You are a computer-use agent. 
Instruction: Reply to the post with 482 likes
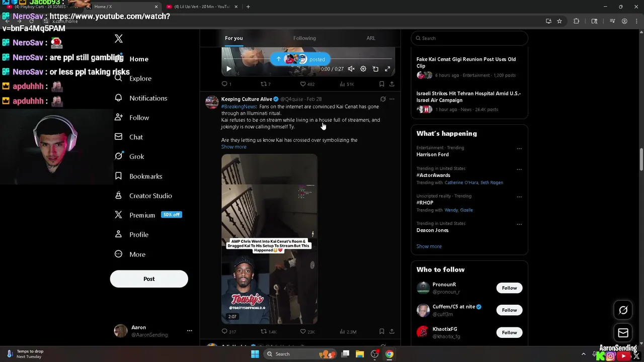tap(226, 84)
